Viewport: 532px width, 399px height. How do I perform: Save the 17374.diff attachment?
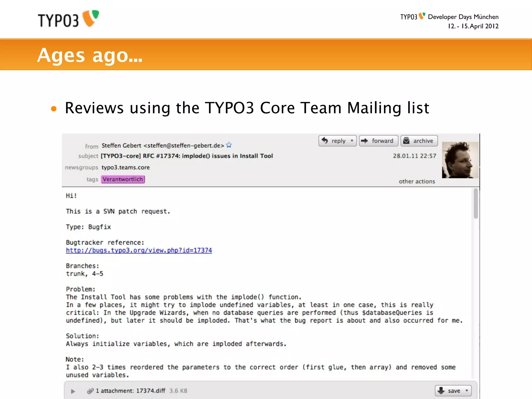pos(453,391)
